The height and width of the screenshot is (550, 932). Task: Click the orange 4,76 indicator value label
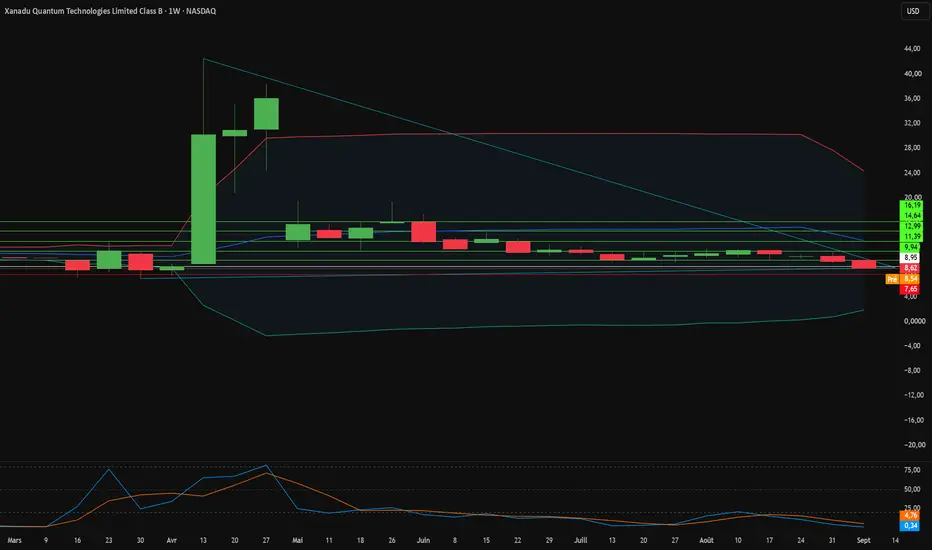(x=911, y=515)
